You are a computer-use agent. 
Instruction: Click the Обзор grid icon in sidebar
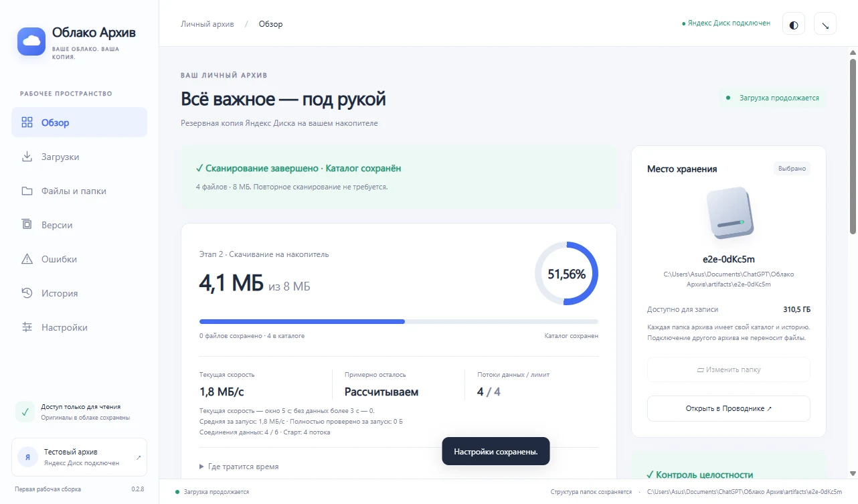pyautogui.click(x=27, y=122)
